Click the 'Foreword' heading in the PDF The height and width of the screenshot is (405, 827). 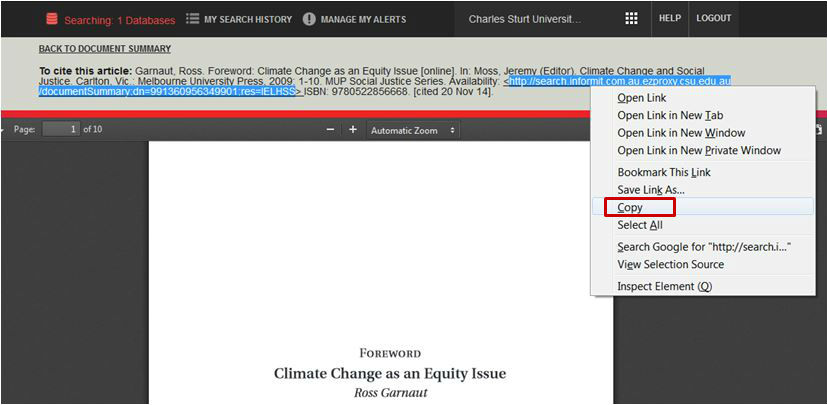click(390, 353)
